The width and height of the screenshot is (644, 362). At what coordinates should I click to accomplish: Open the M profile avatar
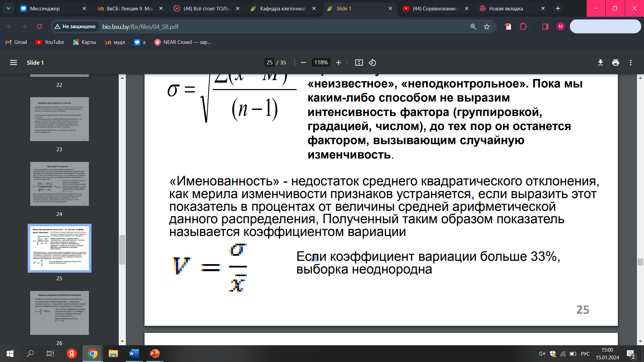(560, 26)
